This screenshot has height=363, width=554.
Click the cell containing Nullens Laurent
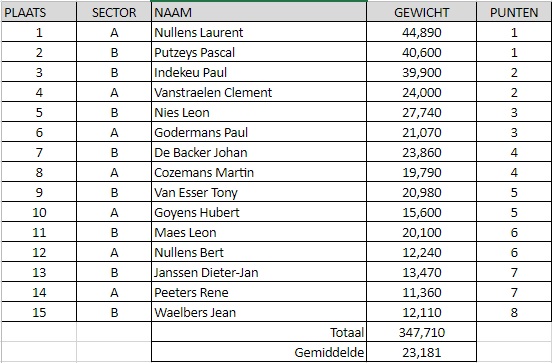tap(259, 32)
